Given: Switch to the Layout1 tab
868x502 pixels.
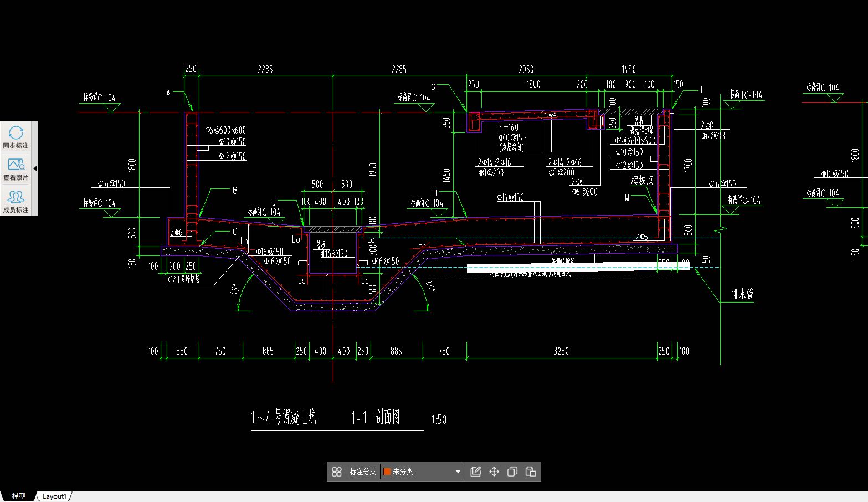Looking at the screenshot, I should (54, 496).
